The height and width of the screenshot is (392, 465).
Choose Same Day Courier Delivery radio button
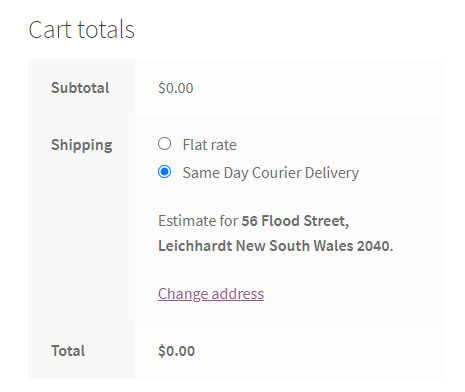[164, 172]
